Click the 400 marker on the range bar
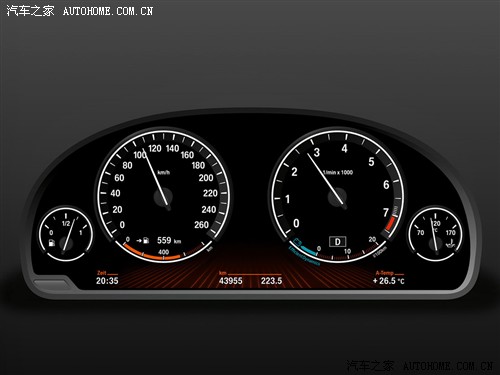Viewport: 500px width, 375px height. (163, 252)
